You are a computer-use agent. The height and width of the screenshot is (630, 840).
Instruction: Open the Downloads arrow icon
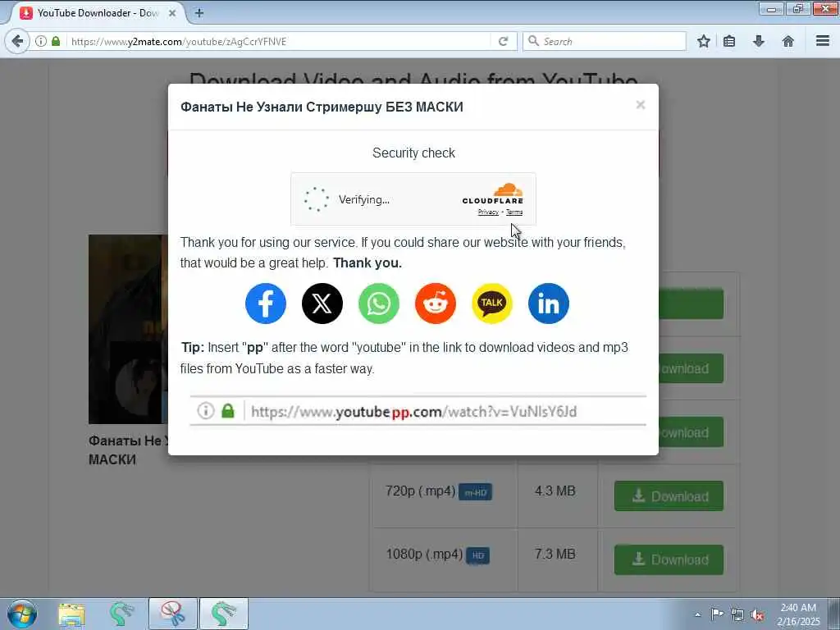pos(759,41)
